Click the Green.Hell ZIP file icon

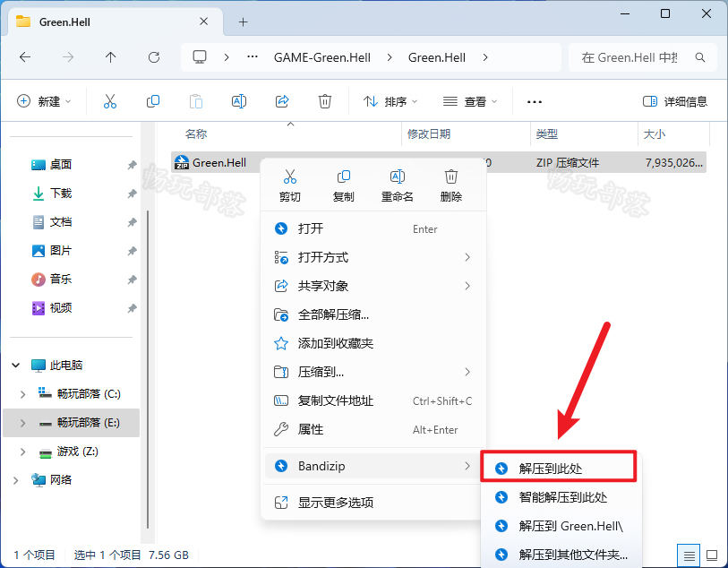click(182, 162)
